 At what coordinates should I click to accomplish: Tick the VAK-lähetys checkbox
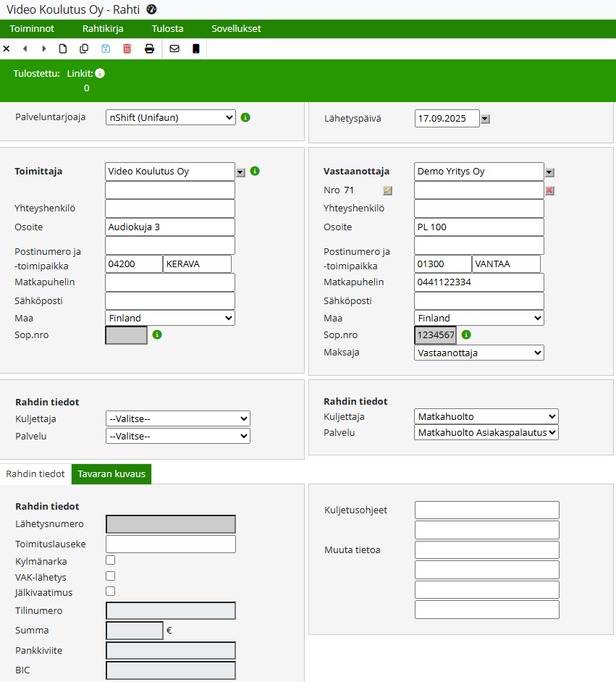(111, 576)
